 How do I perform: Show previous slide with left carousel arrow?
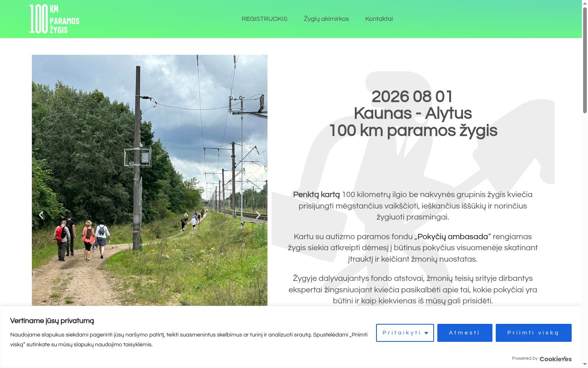[41, 215]
